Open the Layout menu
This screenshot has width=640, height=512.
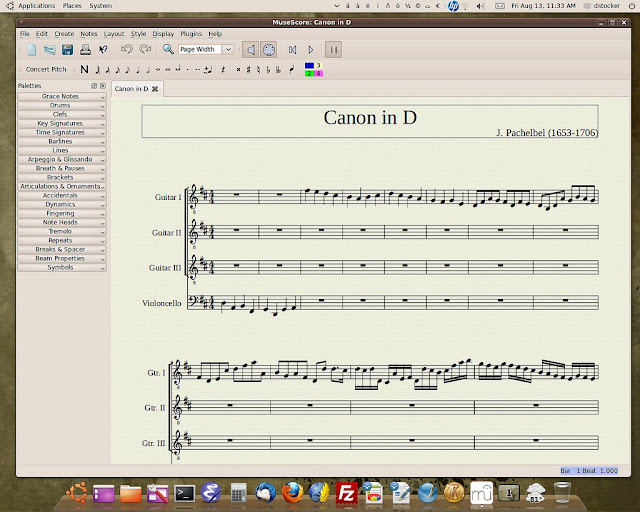point(114,34)
